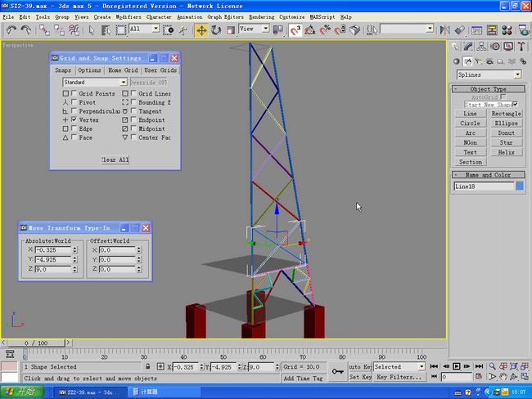Activate Select and Move tool
This screenshot has height=399, width=532.
point(201,30)
